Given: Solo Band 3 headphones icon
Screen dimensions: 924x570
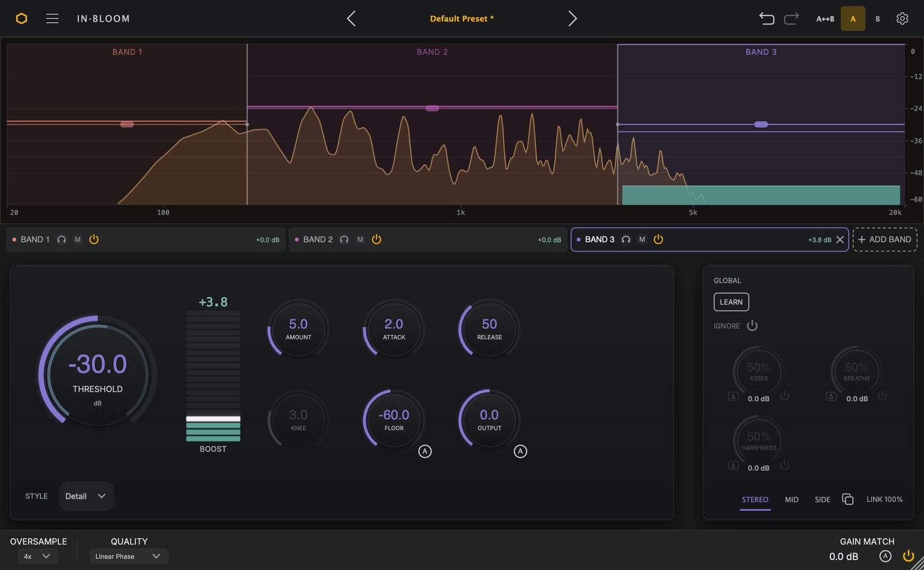Looking at the screenshot, I should [626, 239].
